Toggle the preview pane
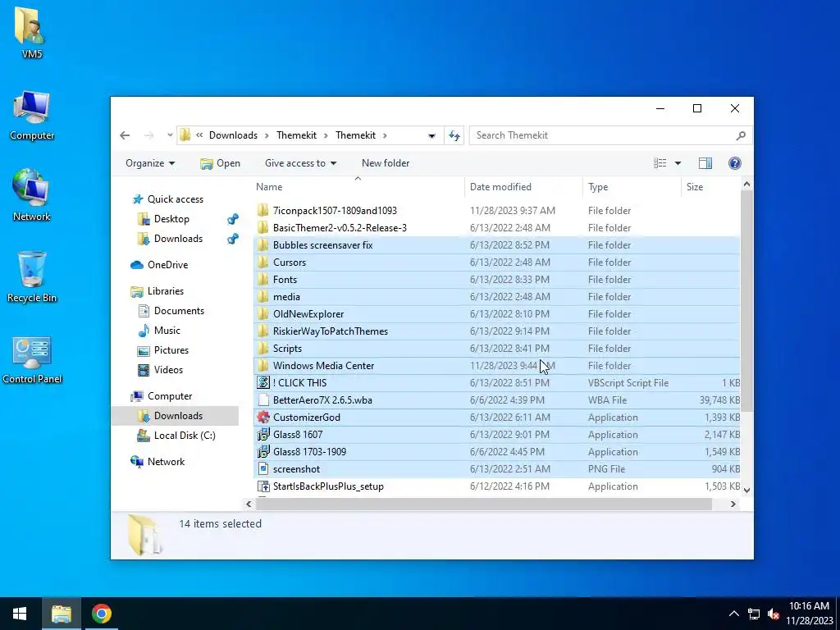Screen dimensions: 840x630 (x=705, y=163)
